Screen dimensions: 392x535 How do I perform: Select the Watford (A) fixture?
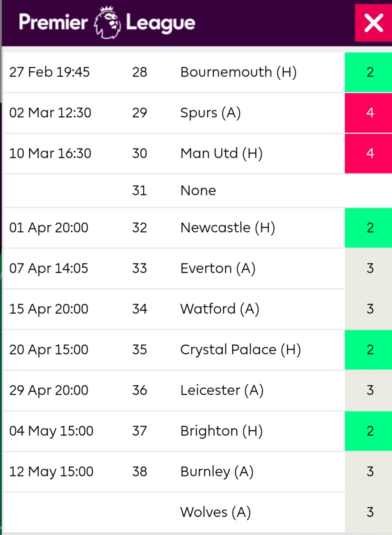220,309
